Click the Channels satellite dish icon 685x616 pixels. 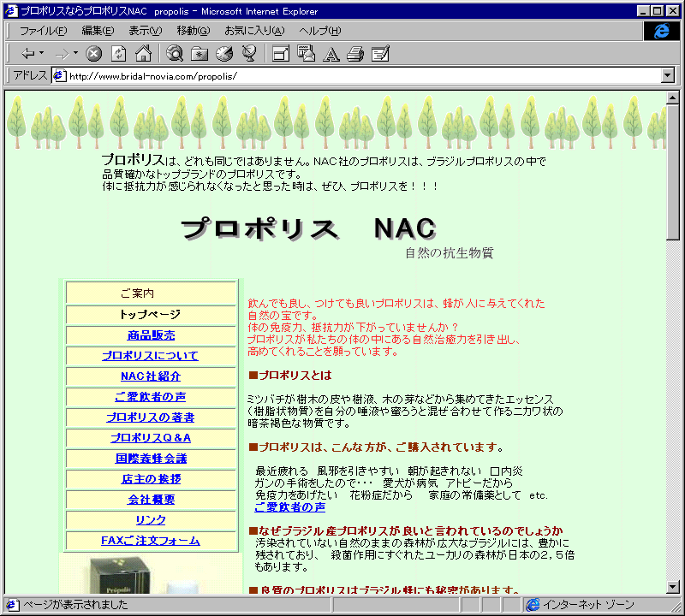pos(249,54)
